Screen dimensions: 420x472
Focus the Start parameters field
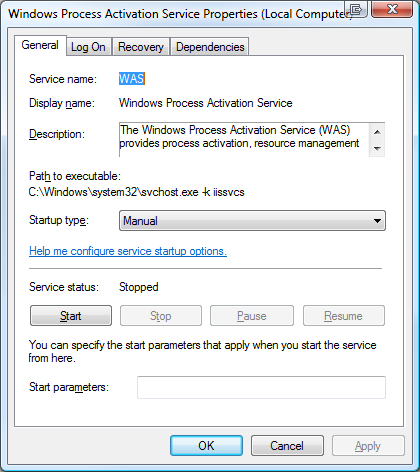click(x=261, y=387)
